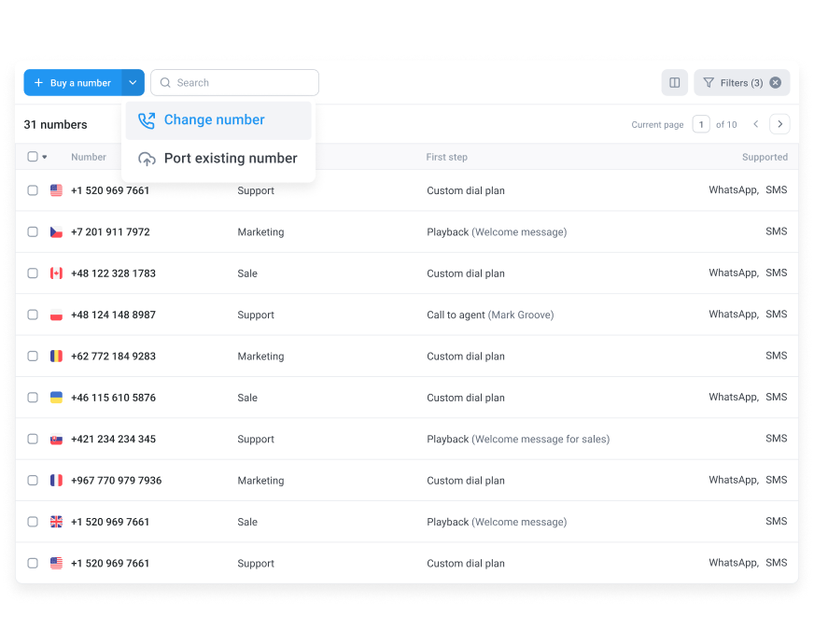Tick checkbox for +7 201 911 7972
814x644 pixels.
pyautogui.click(x=33, y=232)
